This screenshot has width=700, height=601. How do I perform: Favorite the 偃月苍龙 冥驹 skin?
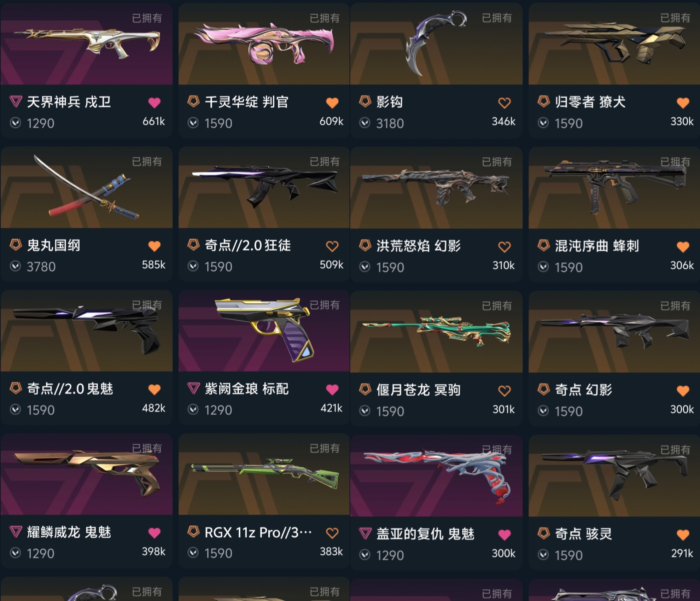pyautogui.click(x=504, y=391)
